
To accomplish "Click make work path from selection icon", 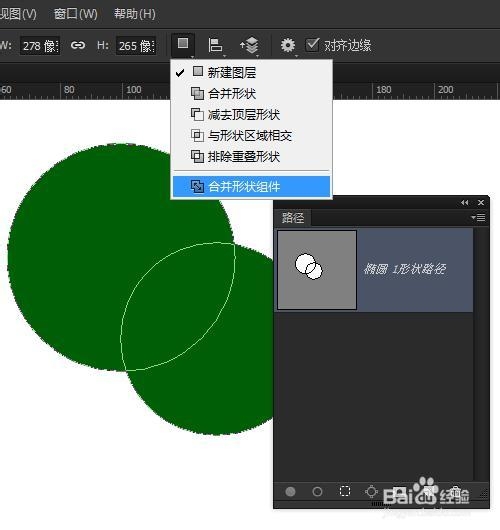I will (371, 491).
